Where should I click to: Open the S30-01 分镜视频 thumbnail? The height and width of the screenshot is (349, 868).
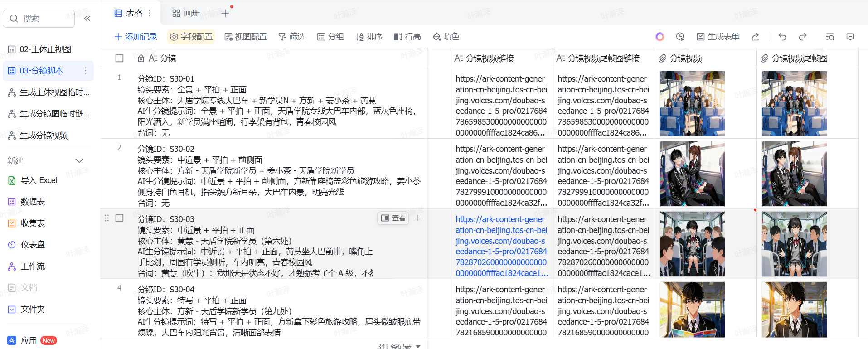(692, 103)
